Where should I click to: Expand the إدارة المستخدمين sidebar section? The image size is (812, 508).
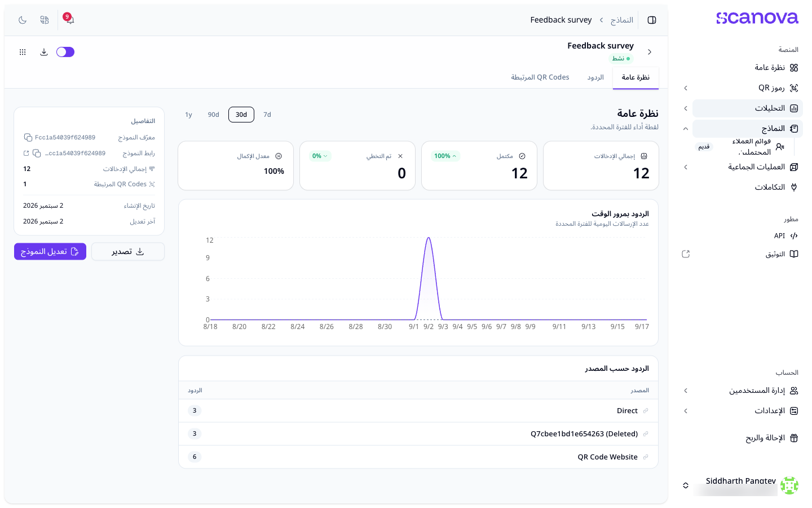coord(686,391)
